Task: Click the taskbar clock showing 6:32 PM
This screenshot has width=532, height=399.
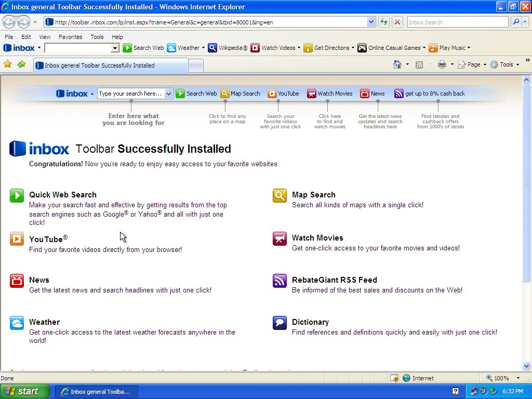Action: point(512,391)
